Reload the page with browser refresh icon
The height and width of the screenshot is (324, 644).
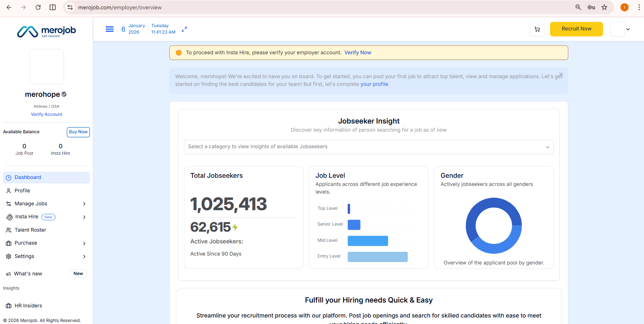tap(38, 7)
